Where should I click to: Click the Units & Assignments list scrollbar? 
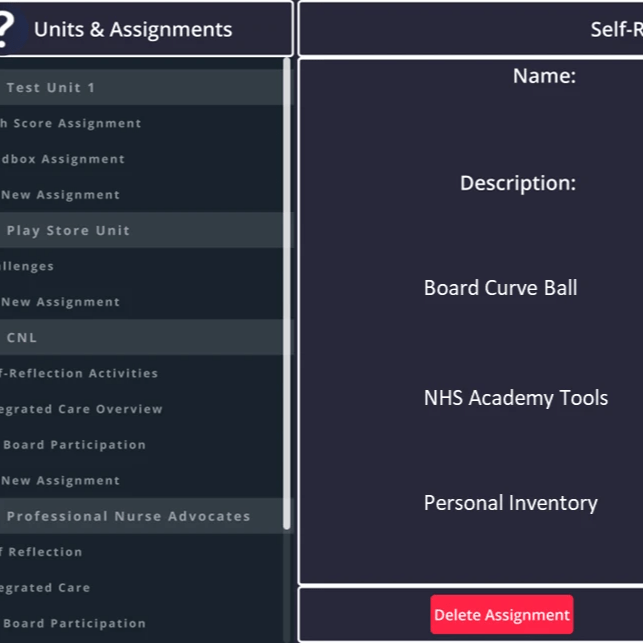288,300
